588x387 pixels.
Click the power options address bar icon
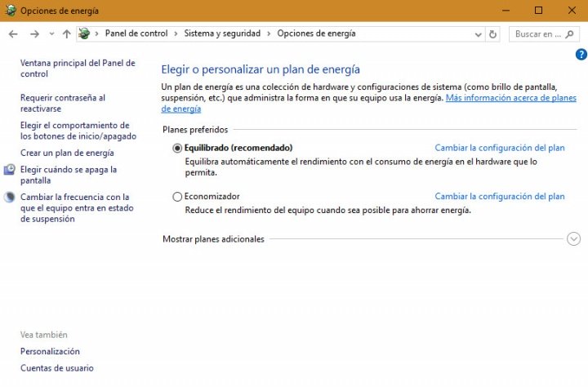coord(84,33)
